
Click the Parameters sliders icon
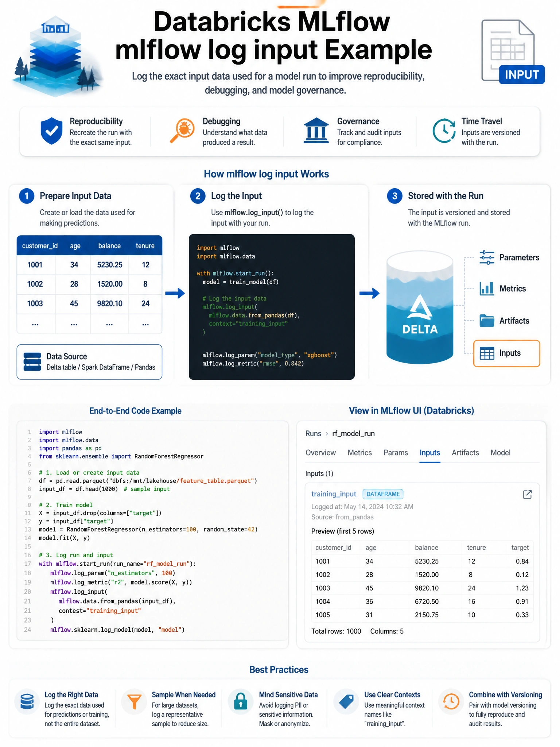coord(487,258)
